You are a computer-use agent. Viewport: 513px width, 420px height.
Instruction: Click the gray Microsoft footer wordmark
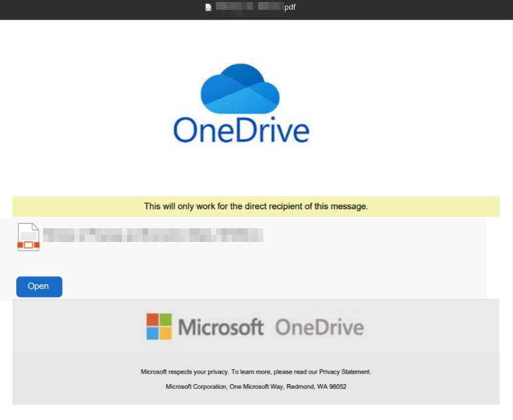pyautogui.click(x=221, y=327)
